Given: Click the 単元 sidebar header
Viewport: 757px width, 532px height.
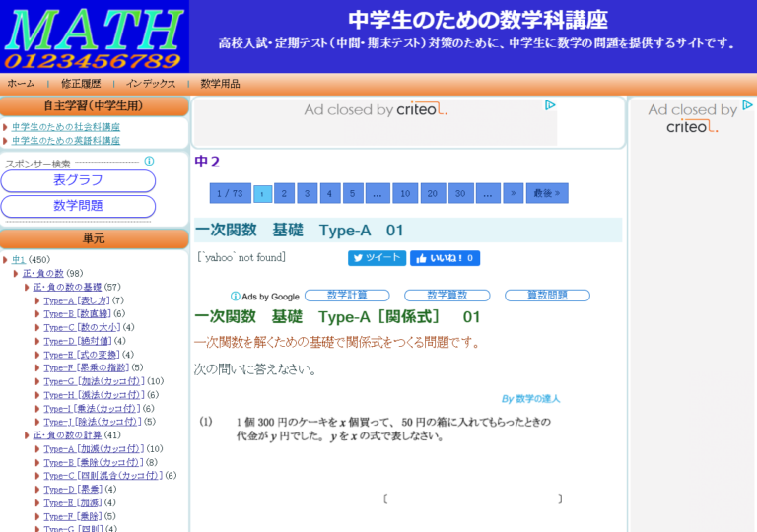Looking at the screenshot, I should (95, 238).
